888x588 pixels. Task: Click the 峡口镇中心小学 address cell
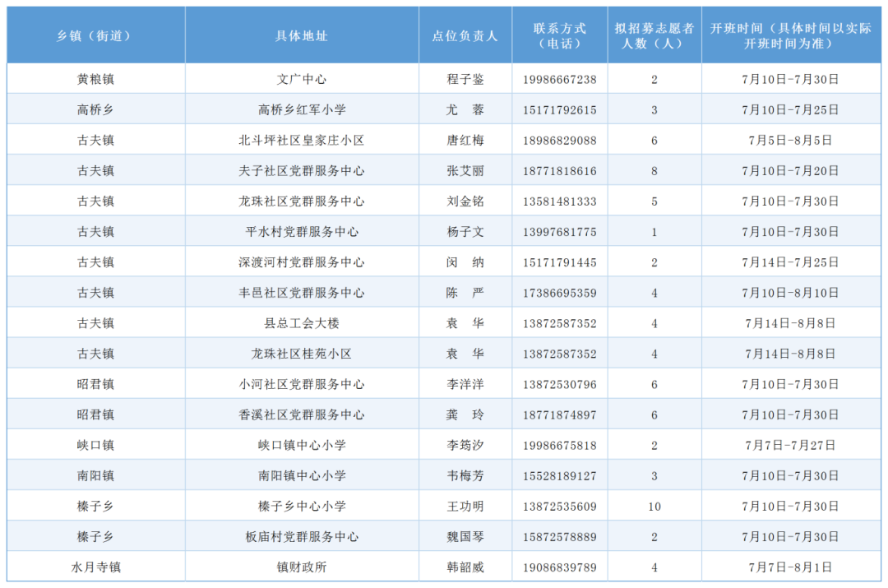(299, 444)
